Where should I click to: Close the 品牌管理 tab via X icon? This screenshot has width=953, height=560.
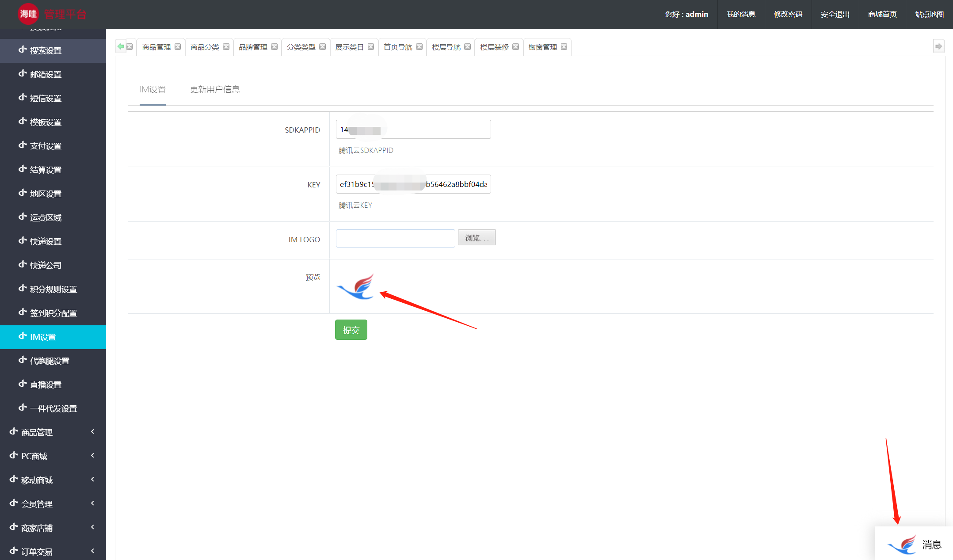(274, 47)
